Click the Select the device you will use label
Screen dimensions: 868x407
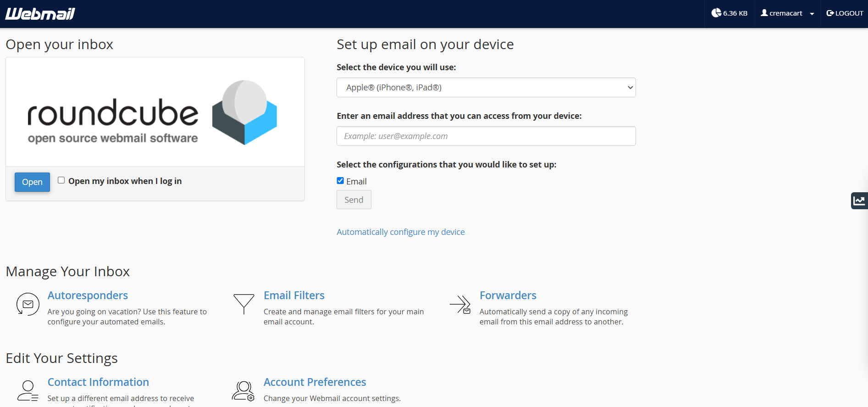pyautogui.click(x=396, y=67)
